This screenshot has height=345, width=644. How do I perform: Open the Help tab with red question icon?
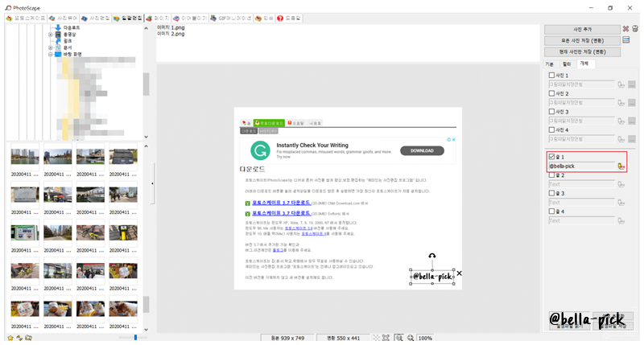[x=289, y=18]
